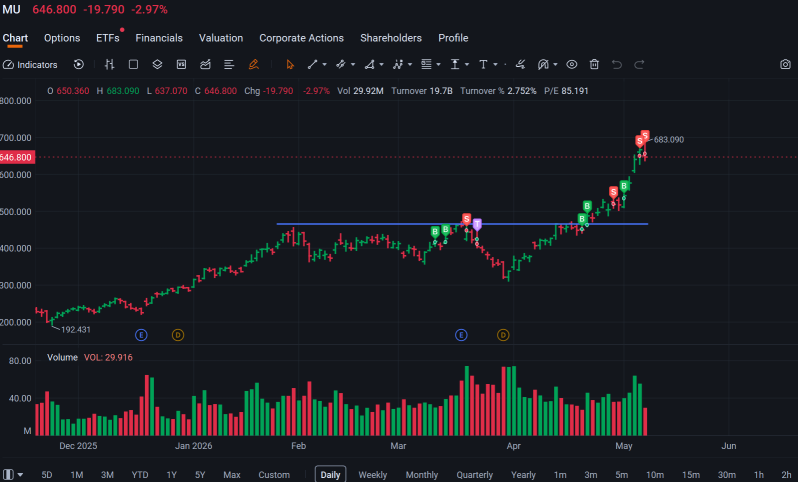
Task: Click the layers stack icon
Action: tap(157, 64)
